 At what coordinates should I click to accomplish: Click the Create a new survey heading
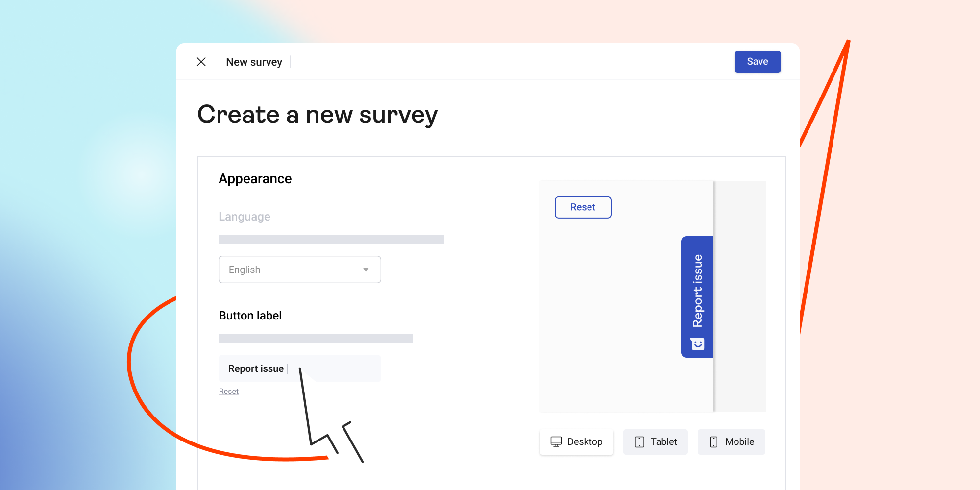(x=318, y=114)
